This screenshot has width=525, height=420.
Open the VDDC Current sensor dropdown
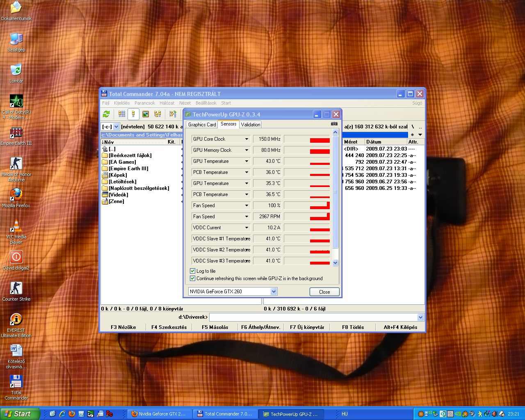click(247, 228)
